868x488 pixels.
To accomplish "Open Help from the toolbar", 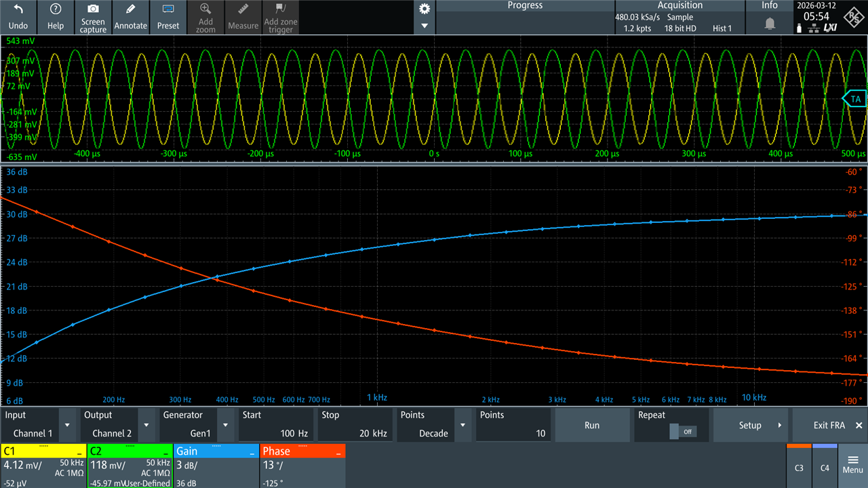I will coord(56,10).
